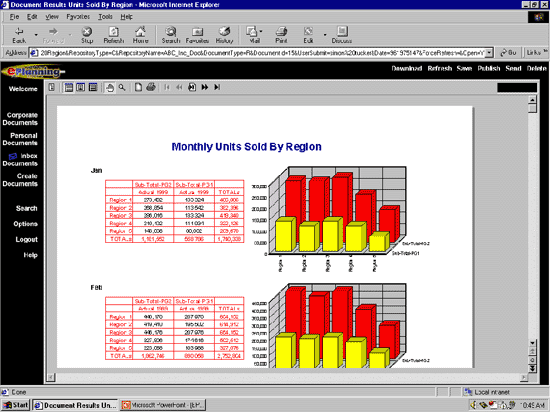Image resolution: width=550 pixels, height=412 pixels.
Task: Click Logout in the sidebar
Action: tap(26, 239)
